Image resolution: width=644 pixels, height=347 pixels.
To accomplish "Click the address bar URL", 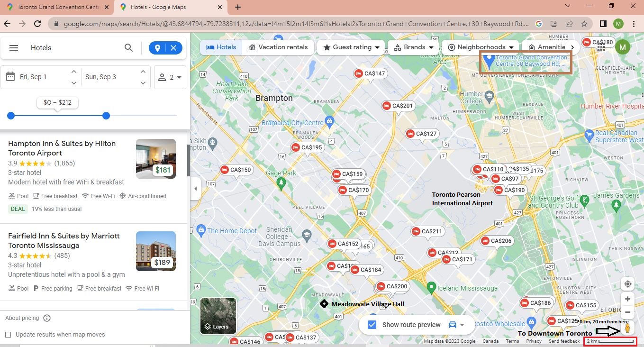I will (296, 24).
